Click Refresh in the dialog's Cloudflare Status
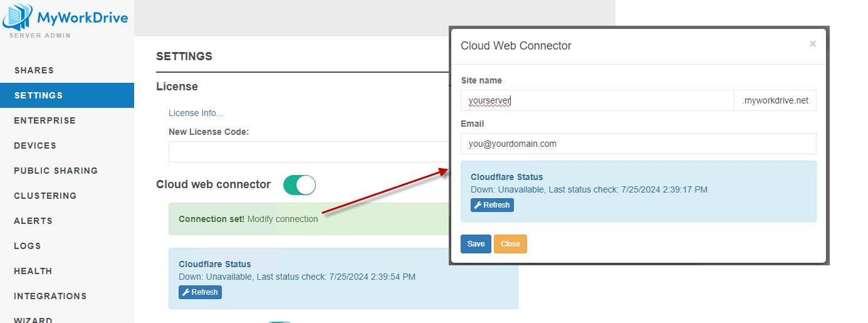 click(492, 205)
